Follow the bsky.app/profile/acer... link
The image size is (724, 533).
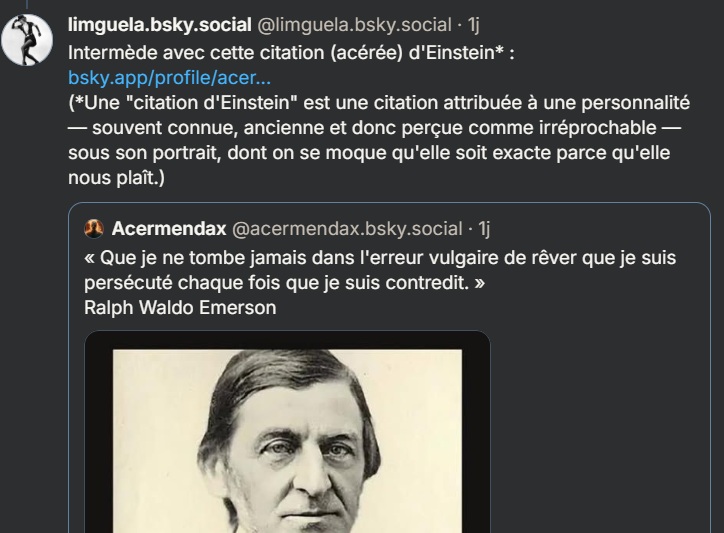click(x=169, y=78)
